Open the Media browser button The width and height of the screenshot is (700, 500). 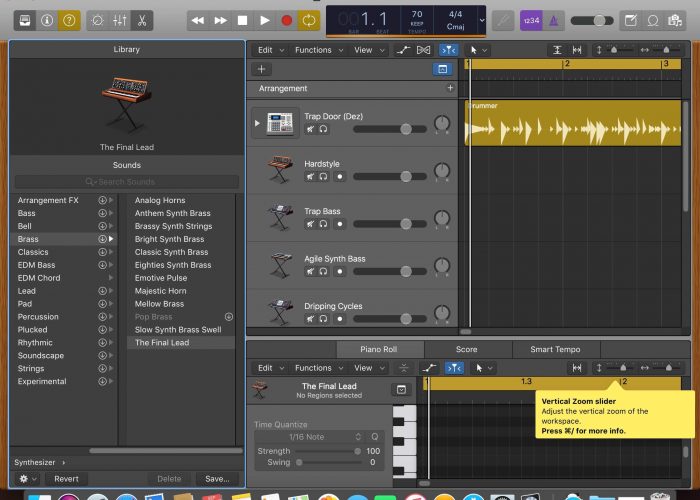(x=675, y=21)
